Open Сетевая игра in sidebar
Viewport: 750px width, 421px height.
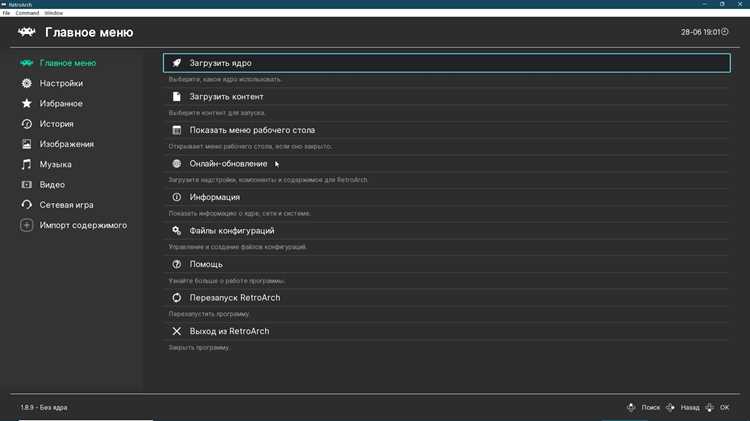66,205
